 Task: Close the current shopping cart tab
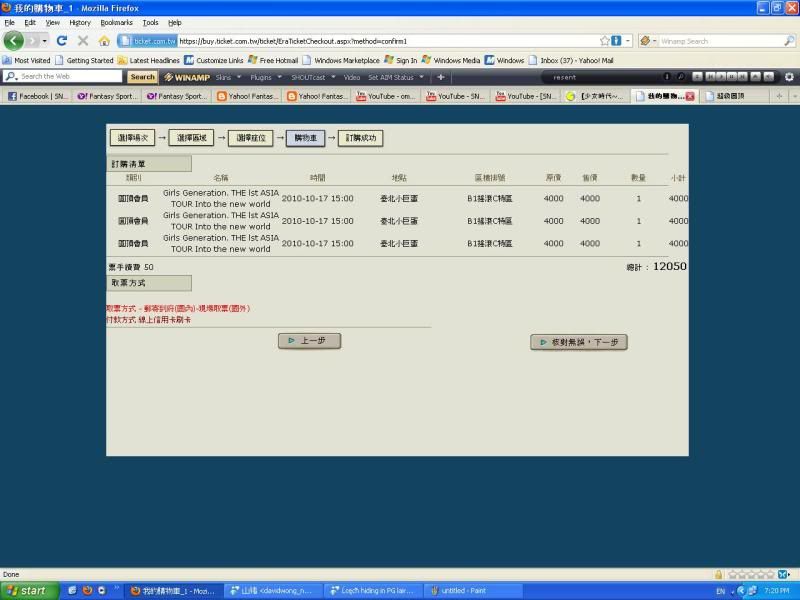point(690,96)
